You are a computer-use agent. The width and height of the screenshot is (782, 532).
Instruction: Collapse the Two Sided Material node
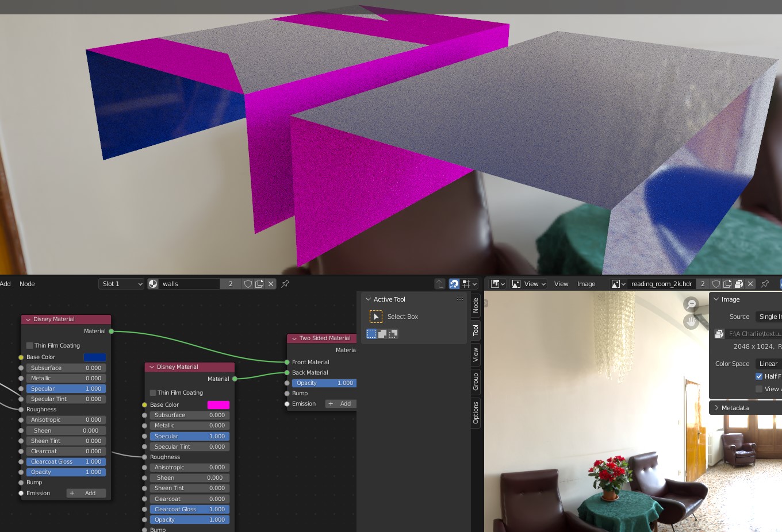click(x=294, y=338)
